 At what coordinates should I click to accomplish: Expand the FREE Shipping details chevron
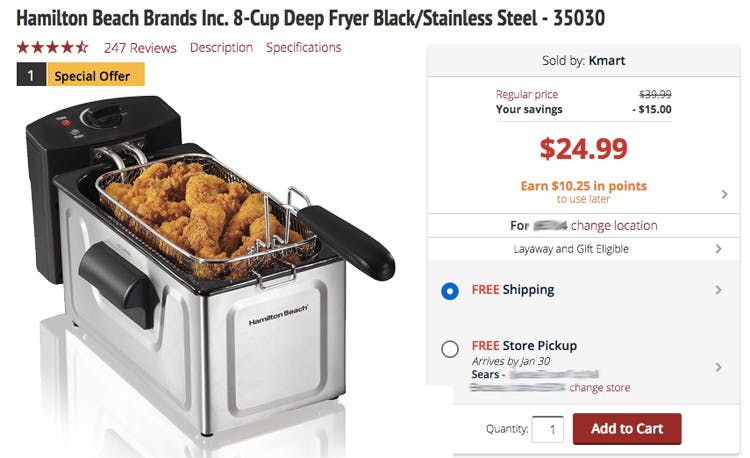[x=717, y=290]
